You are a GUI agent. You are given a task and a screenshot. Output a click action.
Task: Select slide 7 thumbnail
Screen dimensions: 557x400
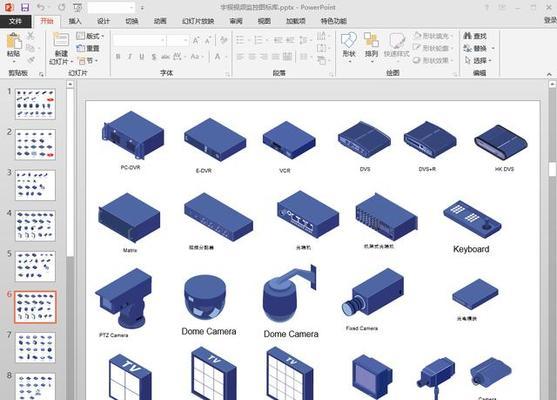35,348
